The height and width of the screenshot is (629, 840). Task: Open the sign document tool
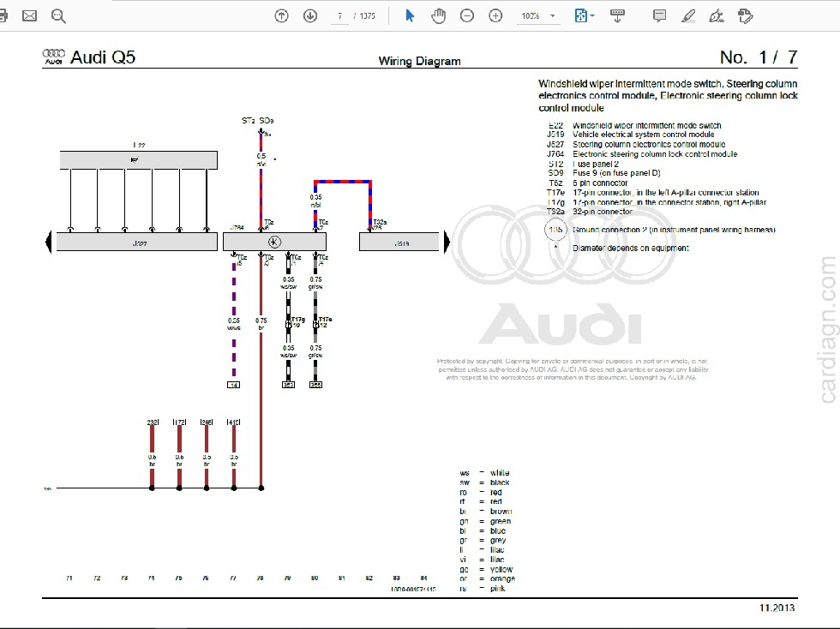[717, 16]
